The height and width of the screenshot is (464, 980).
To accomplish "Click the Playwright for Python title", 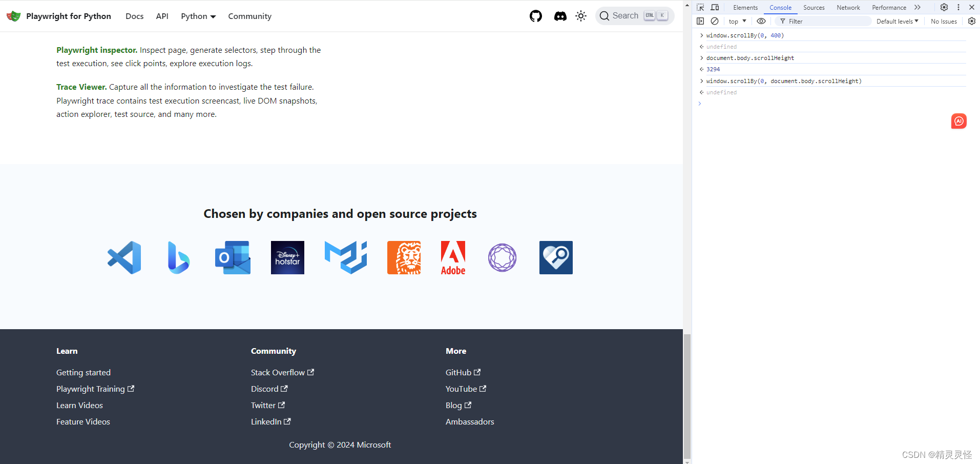I will click(69, 16).
